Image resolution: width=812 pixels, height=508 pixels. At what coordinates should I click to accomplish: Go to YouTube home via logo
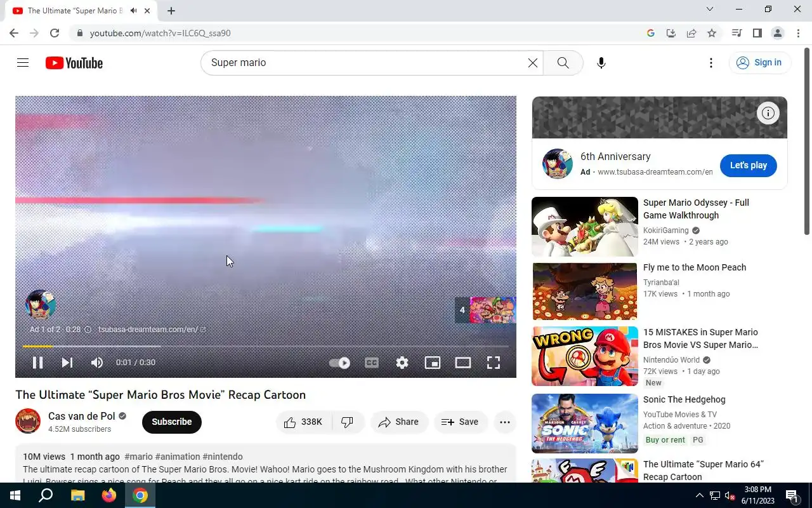coord(74,63)
